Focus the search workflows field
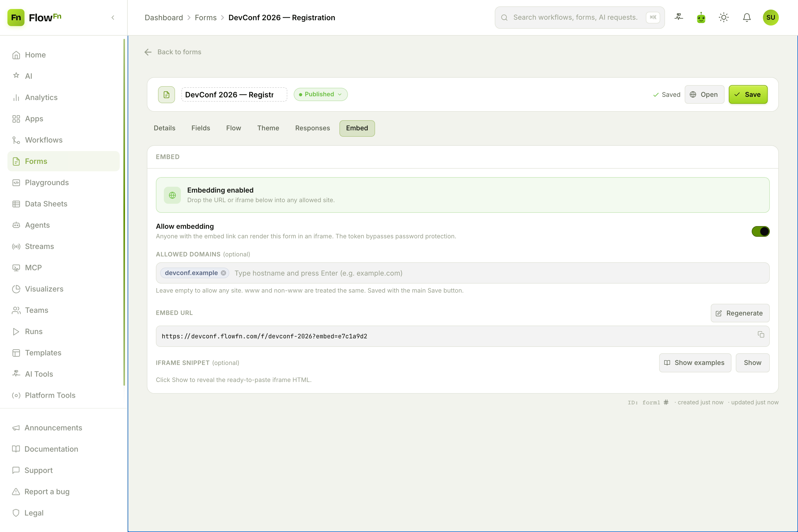Viewport: 798px width, 532px height. tap(580, 17)
